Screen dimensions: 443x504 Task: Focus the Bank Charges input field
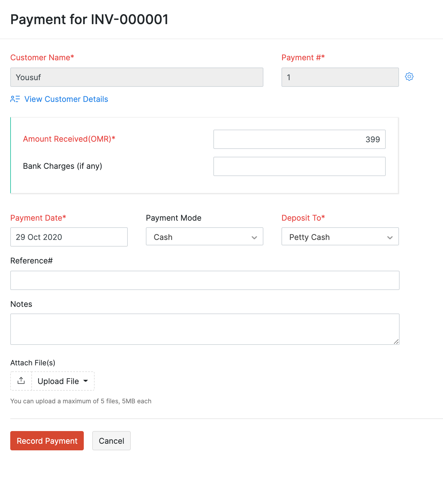tap(299, 166)
